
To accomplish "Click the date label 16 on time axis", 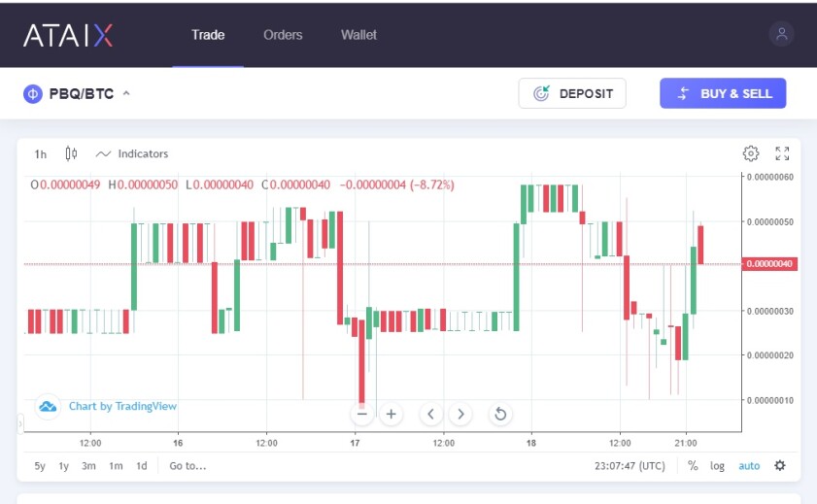I will click(178, 443).
